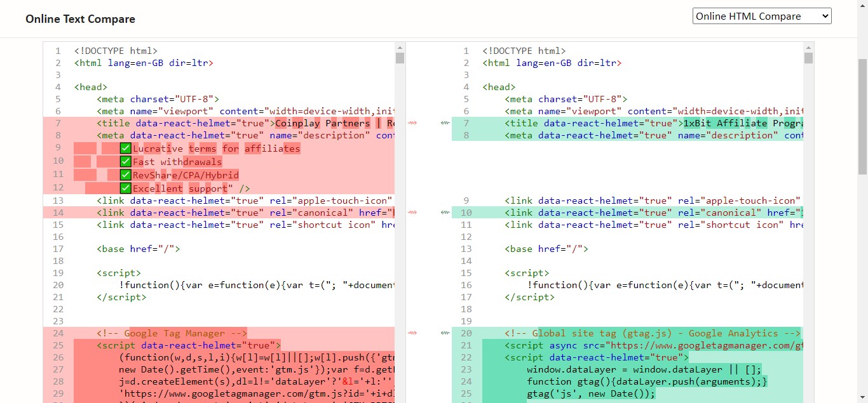This screenshot has width=868, height=403.
Task: Click the green checkmark before 'Excellent support'
Action: pyautogui.click(x=125, y=188)
